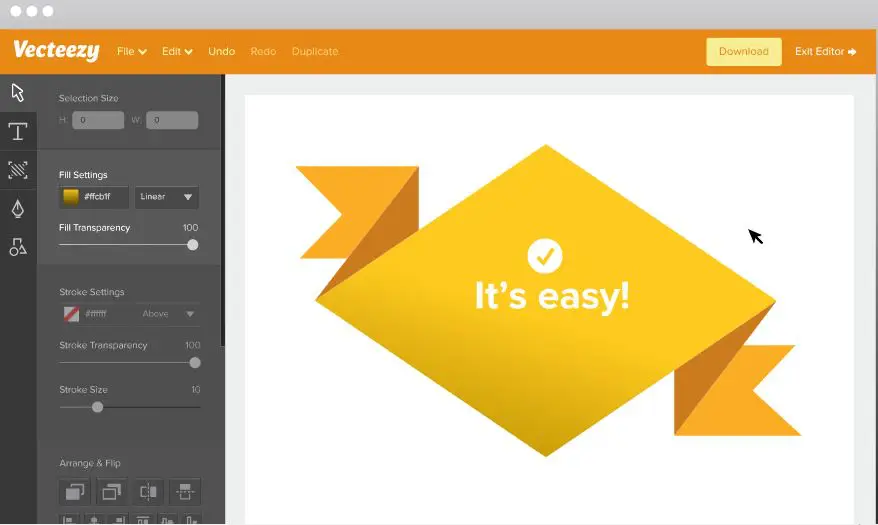Click the Download button

coord(743,52)
